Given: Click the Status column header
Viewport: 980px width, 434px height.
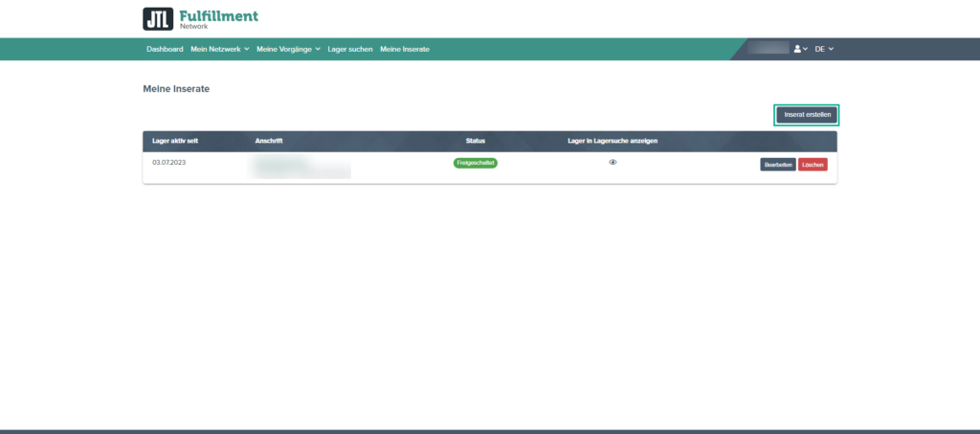Looking at the screenshot, I should pyautogui.click(x=475, y=141).
